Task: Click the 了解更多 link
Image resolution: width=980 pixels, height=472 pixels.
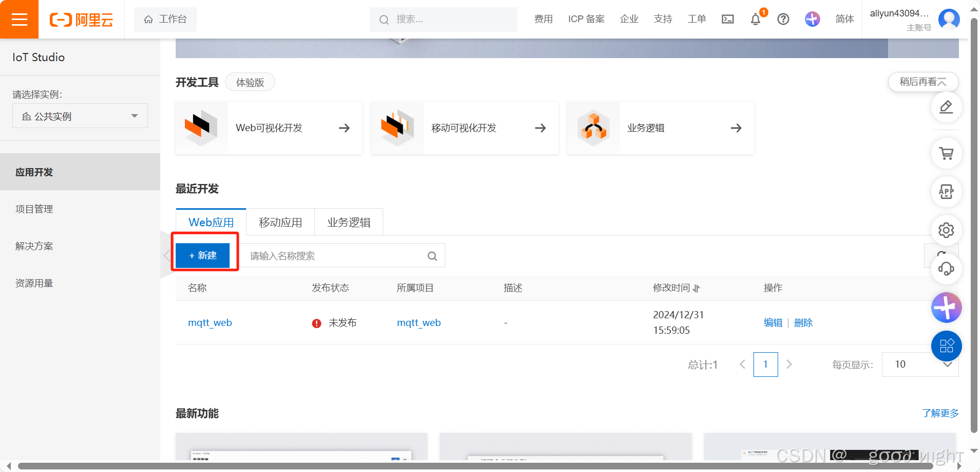Action: click(x=940, y=413)
